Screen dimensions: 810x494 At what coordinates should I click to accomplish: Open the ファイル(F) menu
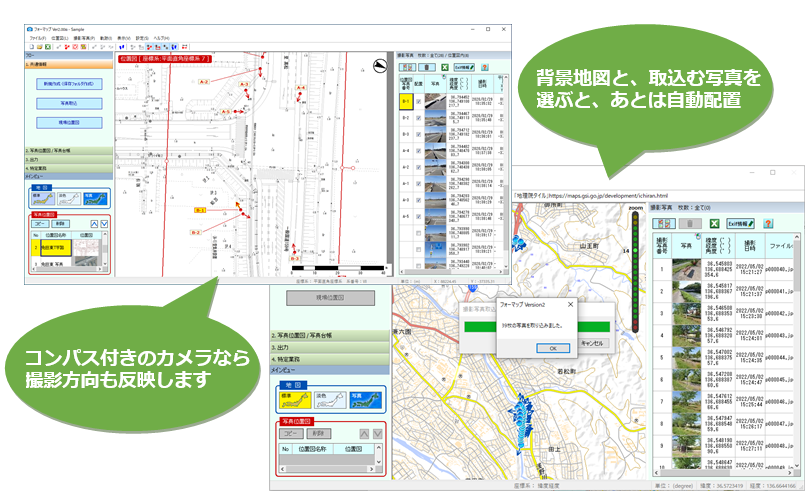click(x=38, y=38)
